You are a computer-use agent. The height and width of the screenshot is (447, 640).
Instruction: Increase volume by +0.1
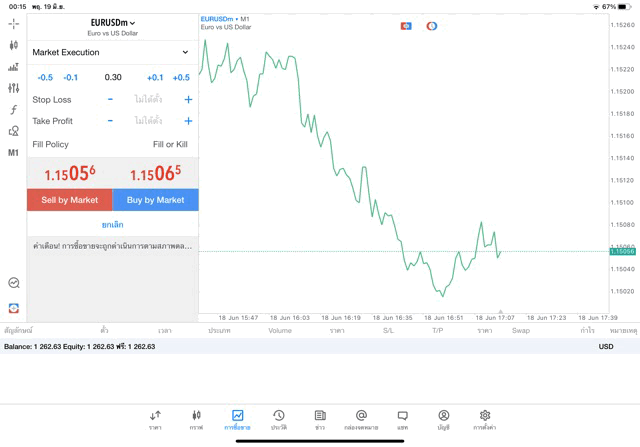click(155, 77)
